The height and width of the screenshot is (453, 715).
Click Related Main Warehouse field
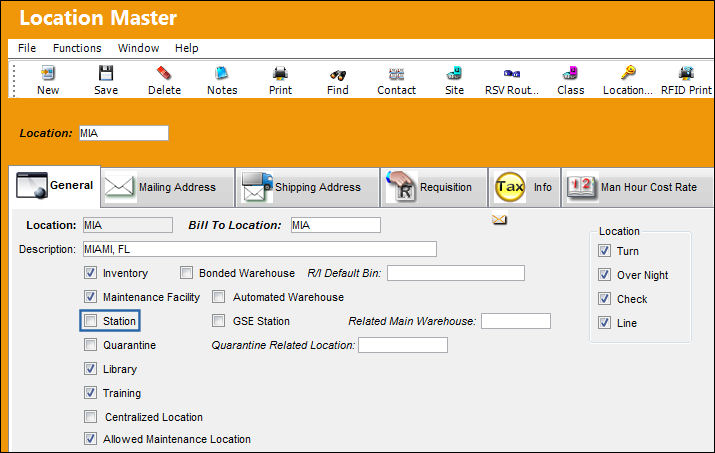pos(516,321)
